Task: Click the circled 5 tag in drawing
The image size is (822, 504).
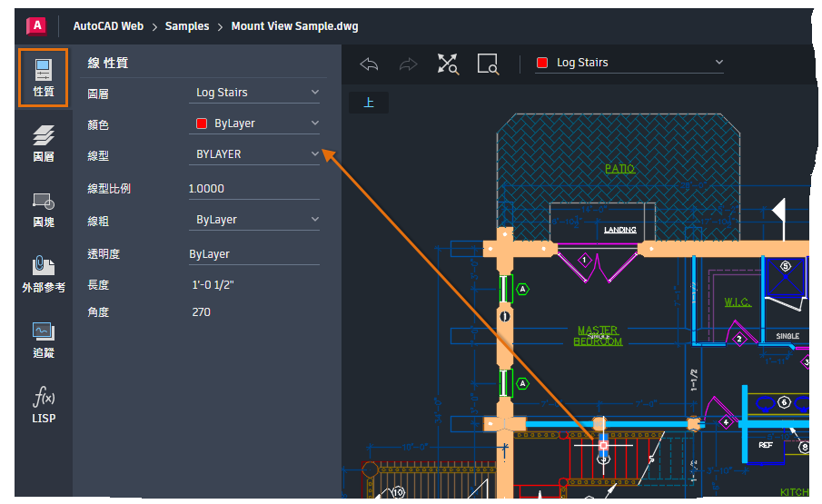Action: click(786, 266)
